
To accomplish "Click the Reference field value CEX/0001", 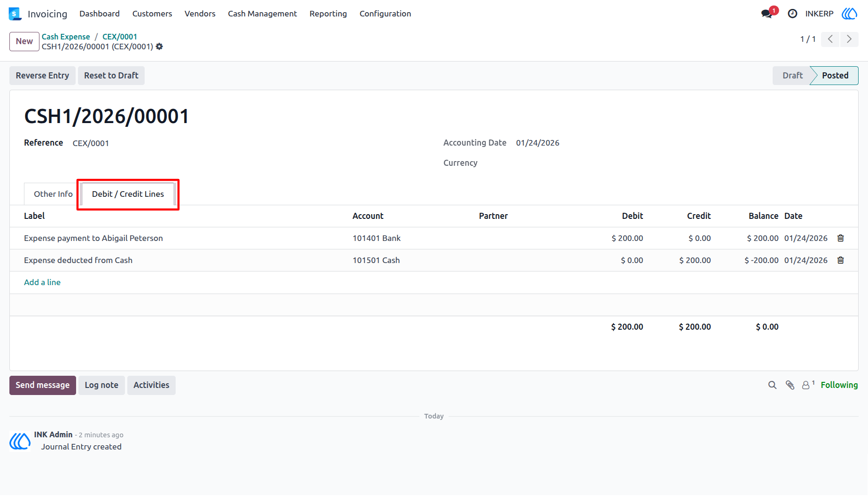I will point(91,143).
